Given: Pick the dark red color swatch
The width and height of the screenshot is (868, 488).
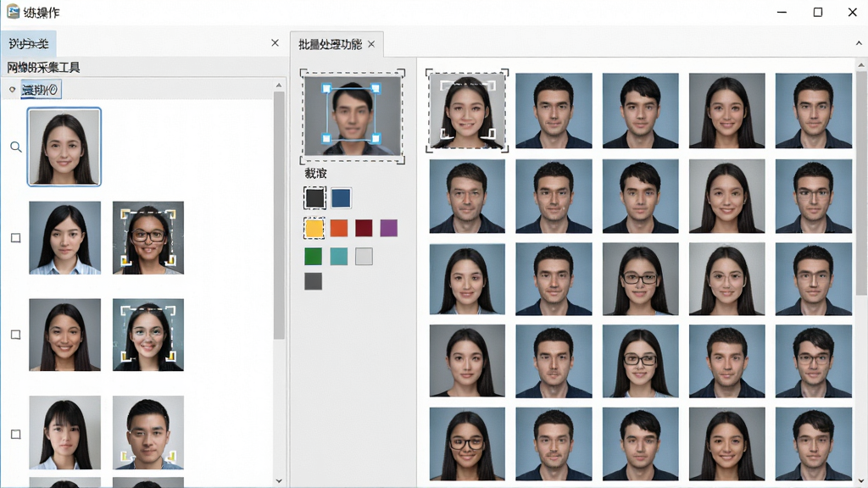Looking at the screenshot, I should 364,228.
